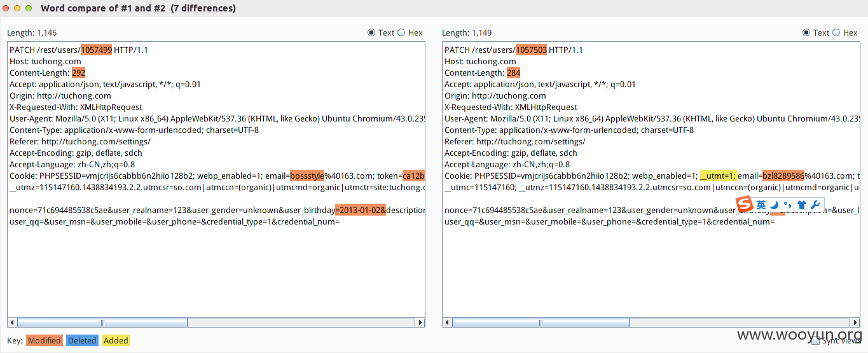Click the right pane Length: 1,149 label
The height and width of the screenshot is (353, 868).
pos(467,32)
